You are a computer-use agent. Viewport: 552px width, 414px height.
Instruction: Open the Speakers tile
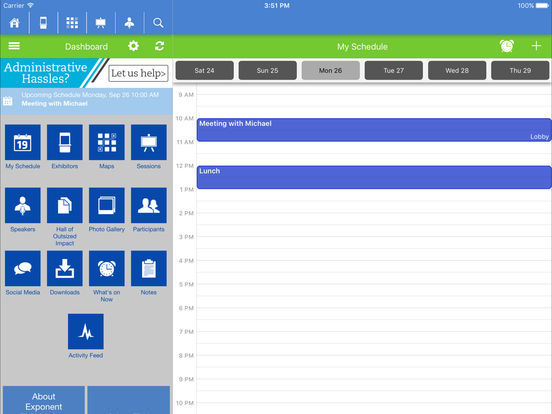[23, 206]
